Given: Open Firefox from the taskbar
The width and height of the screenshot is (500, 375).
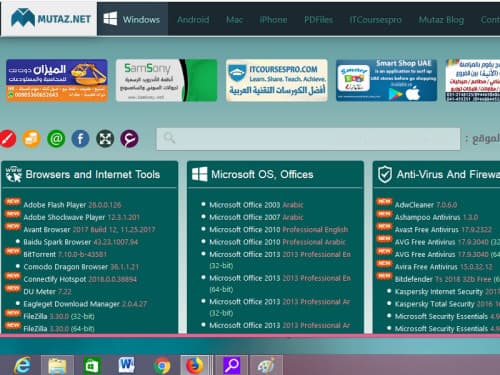Looking at the screenshot, I should coord(195,365).
